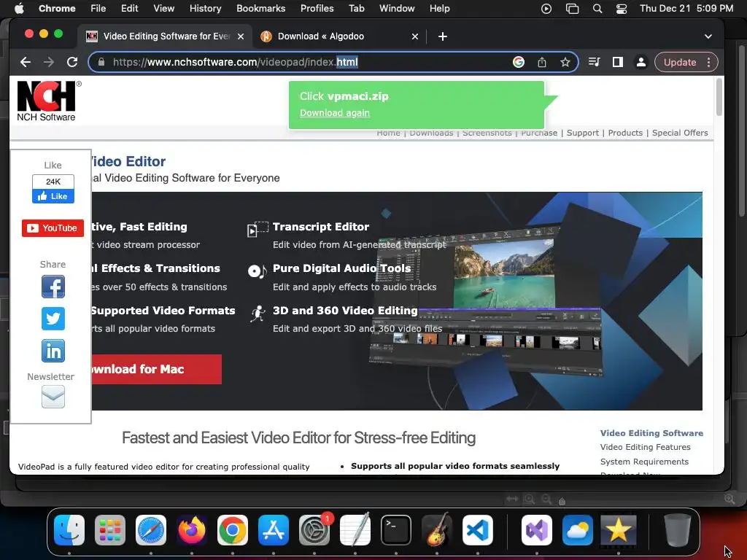Open the Profiles menu
The width and height of the screenshot is (747, 560).
(317, 8)
